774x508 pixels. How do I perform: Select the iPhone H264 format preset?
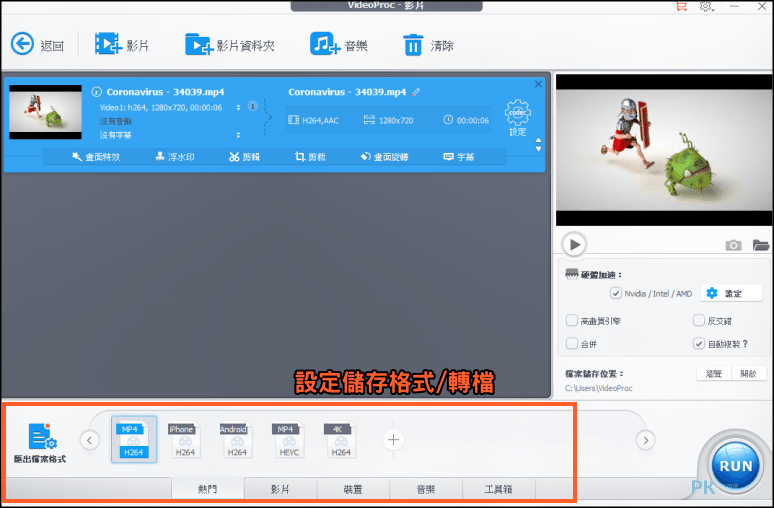(185, 439)
